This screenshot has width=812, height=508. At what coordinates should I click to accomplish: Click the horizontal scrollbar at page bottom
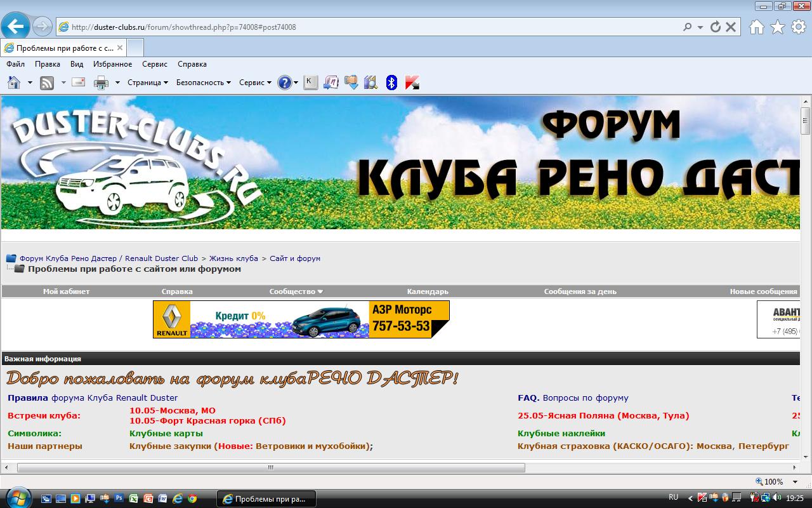pyautogui.click(x=271, y=467)
